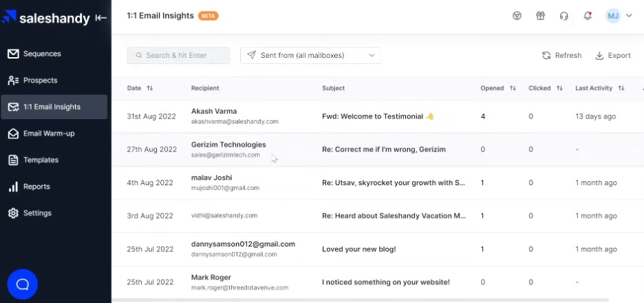Go to Settings in the sidebar

point(54,213)
